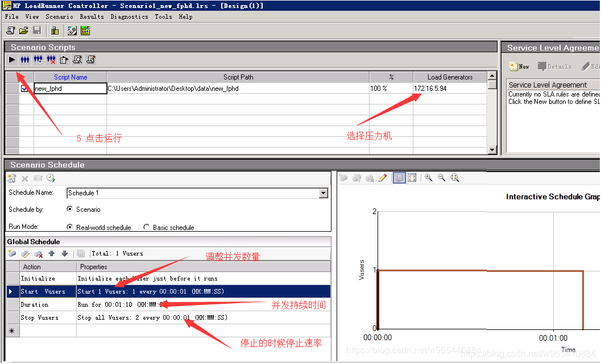Viewport: 601px width, 364px height.
Task: Save the scenario using the floppy icon
Action: pyautogui.click(x=37, y=31)
